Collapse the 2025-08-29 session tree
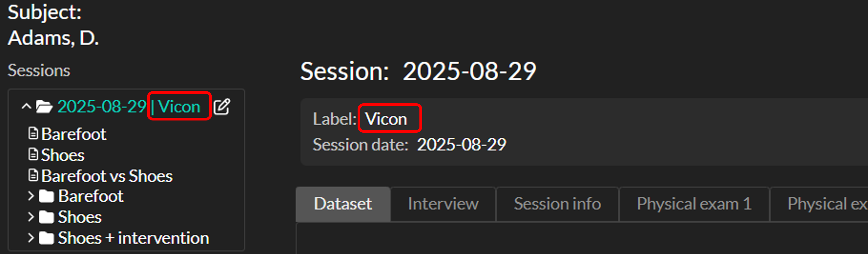Image resolution: width=868 pixels, height=254 pixels. (26, 107)
